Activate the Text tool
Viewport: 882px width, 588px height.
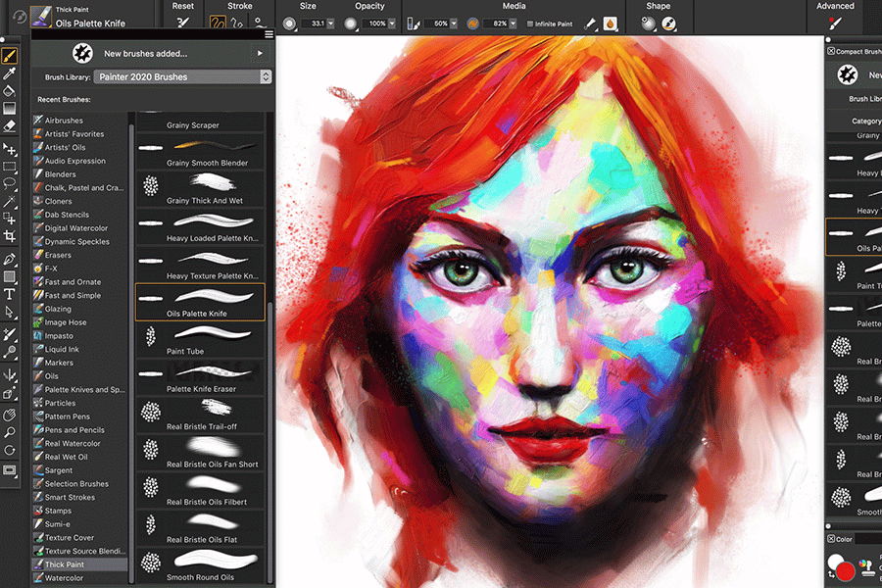tap(10, 293)
